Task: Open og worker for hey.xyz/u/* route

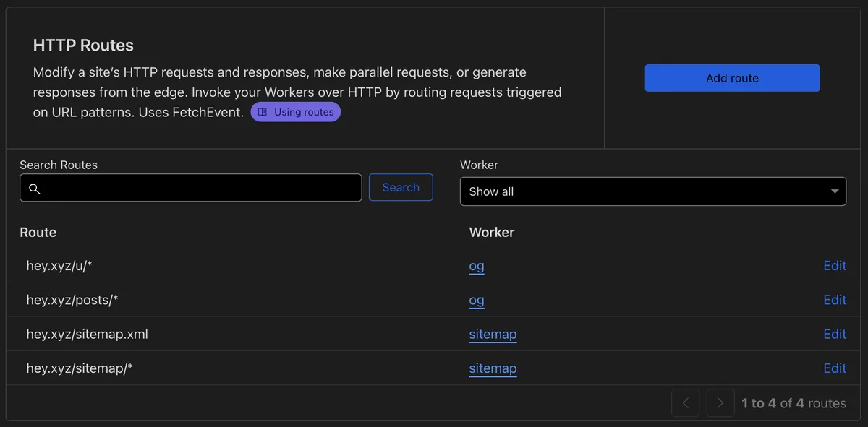Action: (x=477, y=266)
